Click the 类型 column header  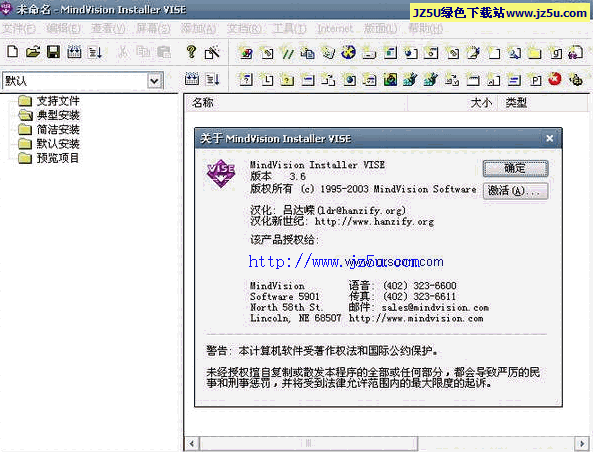click(543, 103)
